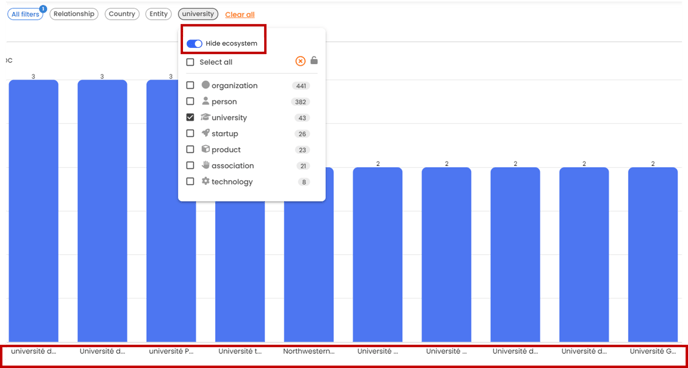The image size is (688, 368).
Task: Click the Clear all link
Action: (x=240, y=14)
